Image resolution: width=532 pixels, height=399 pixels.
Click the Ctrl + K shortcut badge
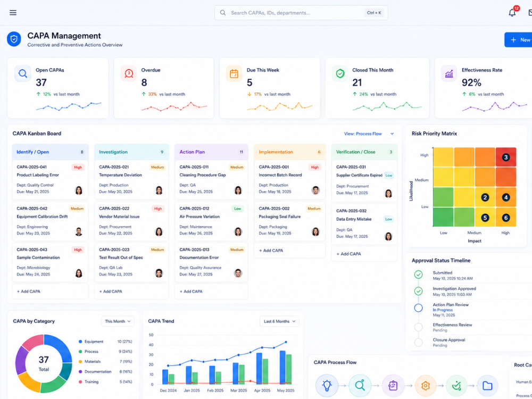tap(374, 13)
